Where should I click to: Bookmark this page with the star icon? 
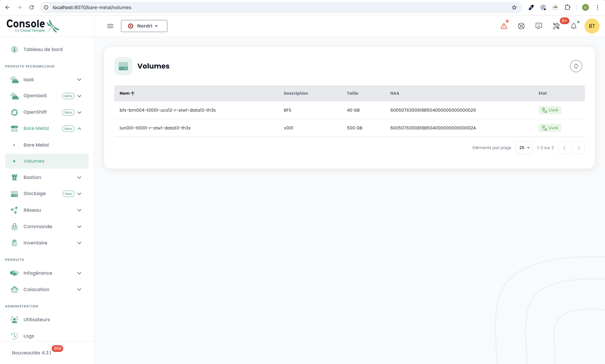pyautogui.click(x=514, y=7)
